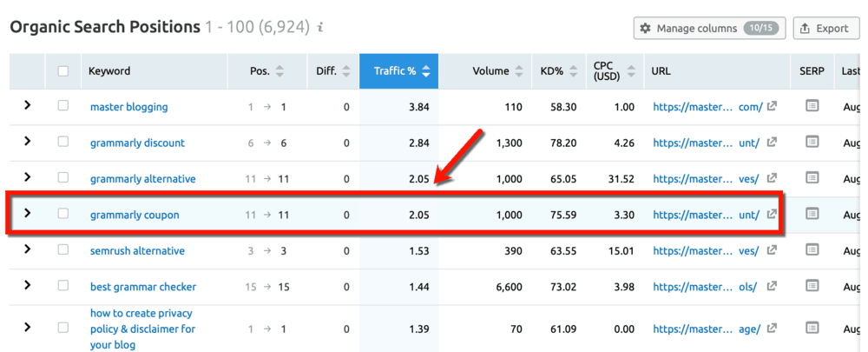
Task: Select the 31.52 CPC value
Action: (622, 179)
